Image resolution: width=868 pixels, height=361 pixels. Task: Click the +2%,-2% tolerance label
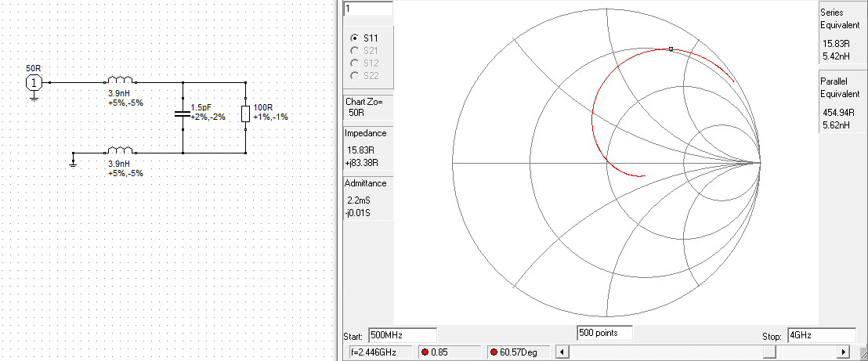(208, 117)
